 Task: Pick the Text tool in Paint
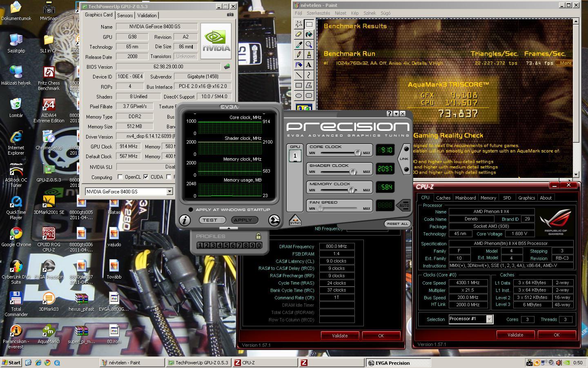pyautogui.click(x=309, y=65)
